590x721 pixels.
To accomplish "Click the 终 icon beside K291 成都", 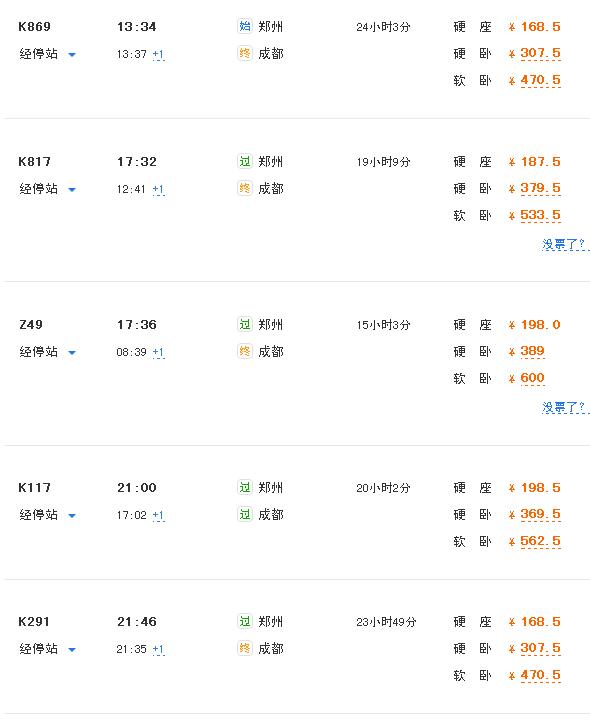I will (x=245, y=648).
